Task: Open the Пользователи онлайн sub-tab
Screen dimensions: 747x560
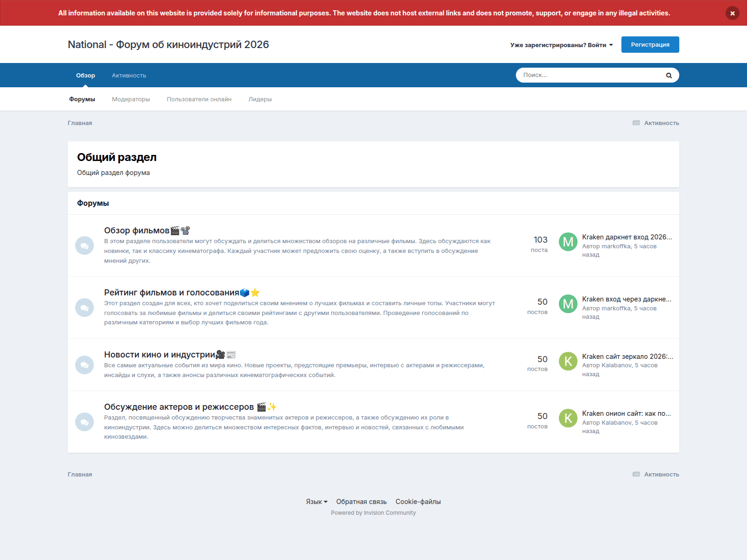Action: coord(199,99)
